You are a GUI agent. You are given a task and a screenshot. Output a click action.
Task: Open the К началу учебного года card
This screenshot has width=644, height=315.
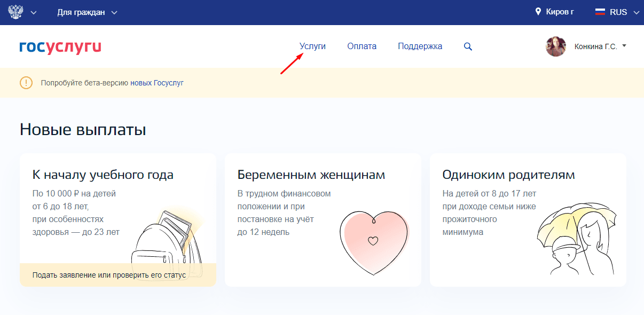(x=118, y=220)
